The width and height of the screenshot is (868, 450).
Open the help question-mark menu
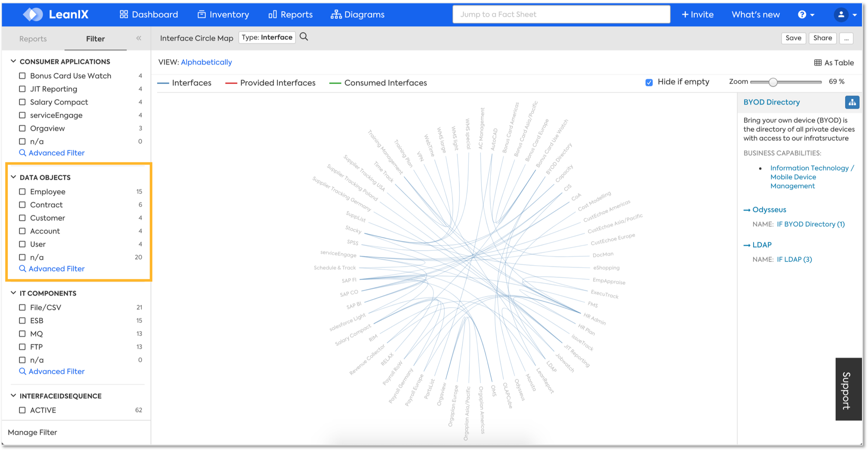806,15
